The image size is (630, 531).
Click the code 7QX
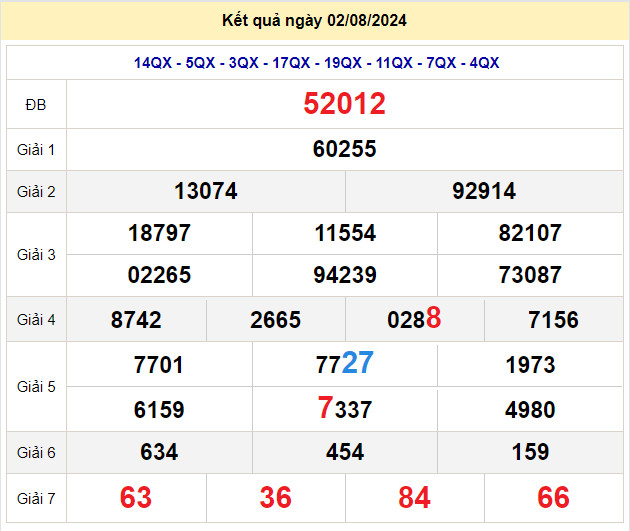(441, 63)
